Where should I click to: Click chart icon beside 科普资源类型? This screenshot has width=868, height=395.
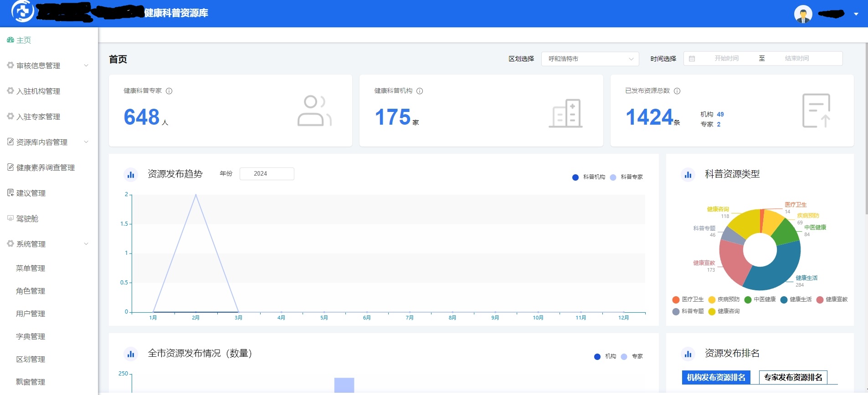click(x=688, y=174)
